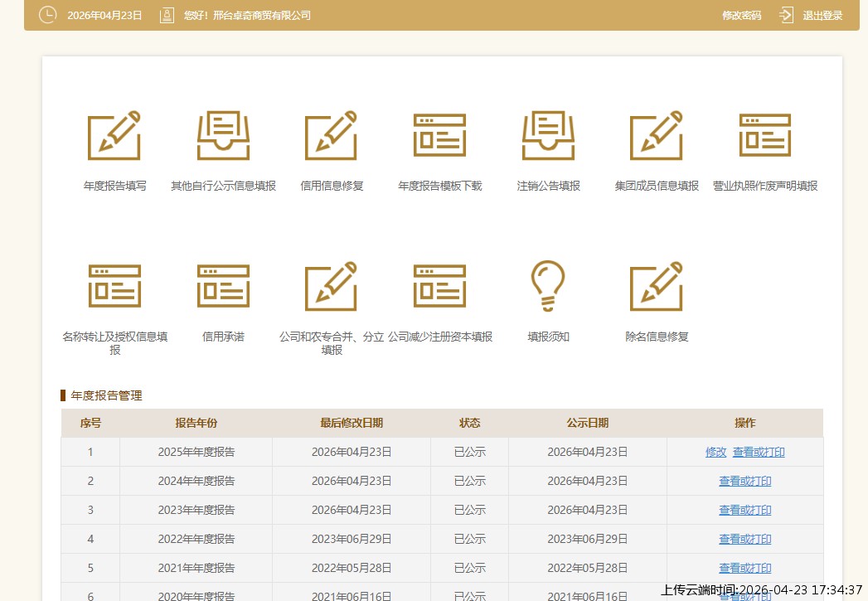Click 修改 for the 2025 annual report
Screen dimensions: 868x601
(715, 452)
